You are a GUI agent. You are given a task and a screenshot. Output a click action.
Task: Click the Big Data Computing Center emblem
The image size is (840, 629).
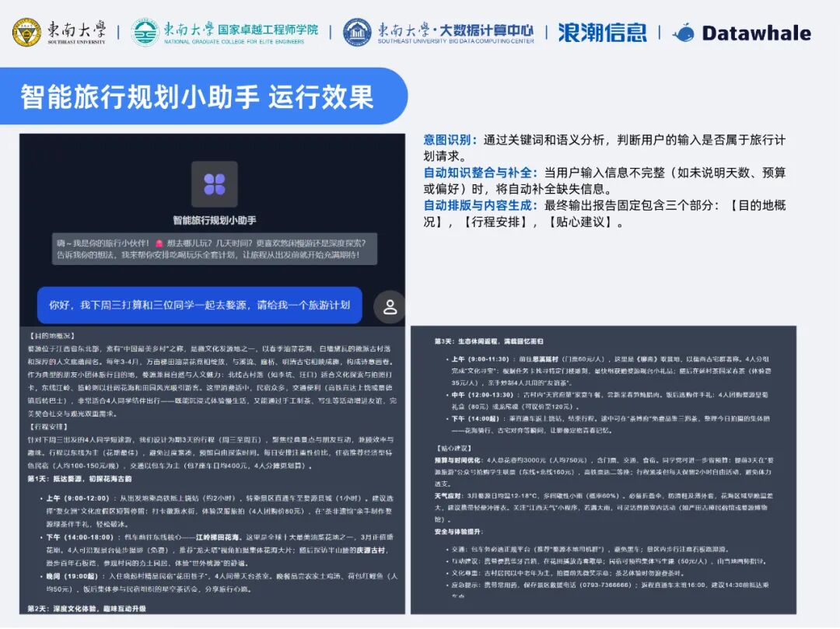pos(357,33)
